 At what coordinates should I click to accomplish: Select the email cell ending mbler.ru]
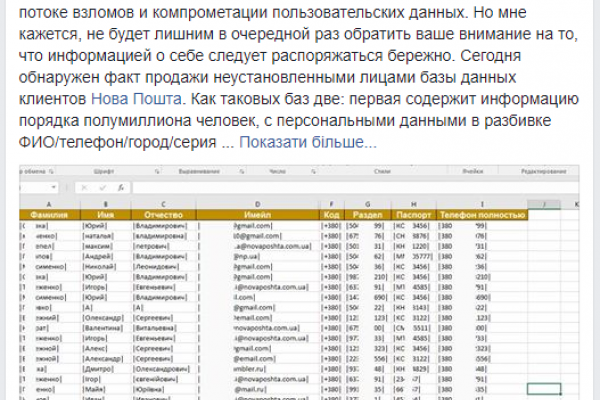258,369
